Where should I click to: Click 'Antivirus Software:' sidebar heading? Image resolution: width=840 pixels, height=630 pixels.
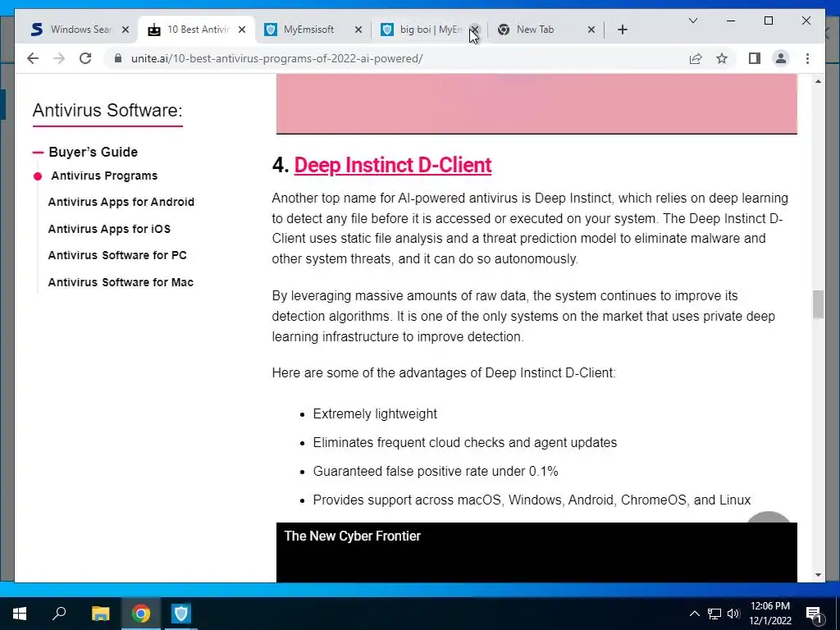107,111
